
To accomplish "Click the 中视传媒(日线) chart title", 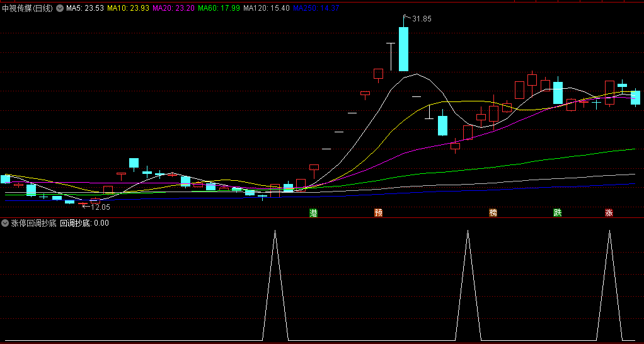I will pos(27,8).
